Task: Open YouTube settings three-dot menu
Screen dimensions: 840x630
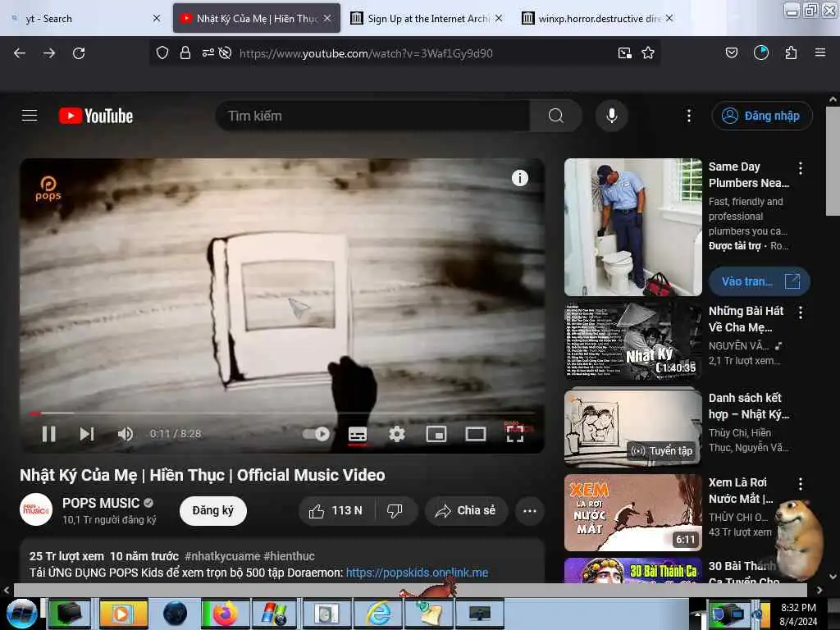Action: click(689, 116)
